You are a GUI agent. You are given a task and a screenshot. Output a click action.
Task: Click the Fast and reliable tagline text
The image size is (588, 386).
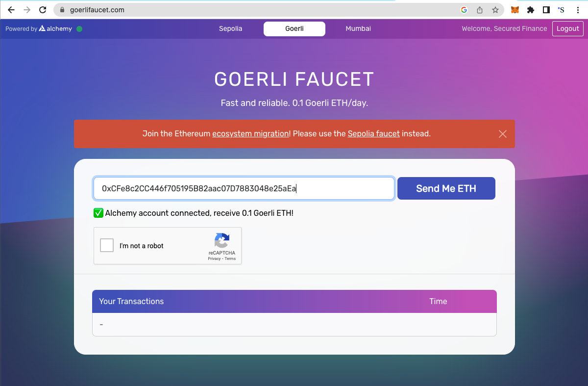click(x=294, y=103)
